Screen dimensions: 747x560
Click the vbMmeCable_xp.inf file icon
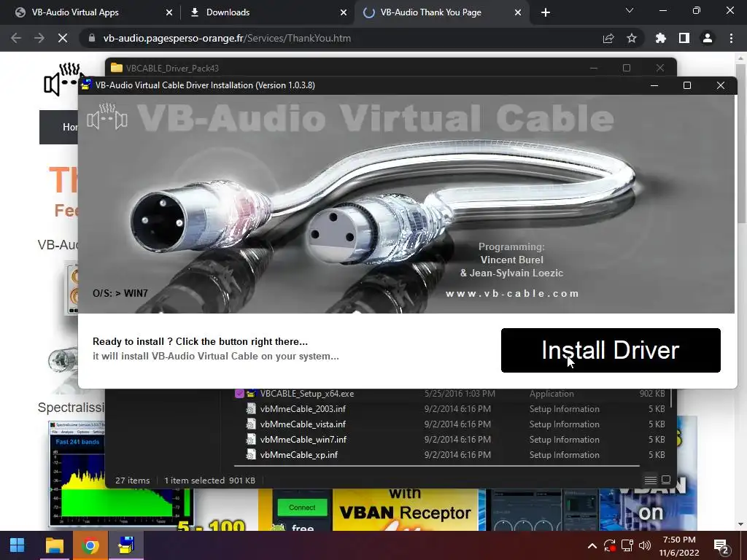[x=251, y=455]
